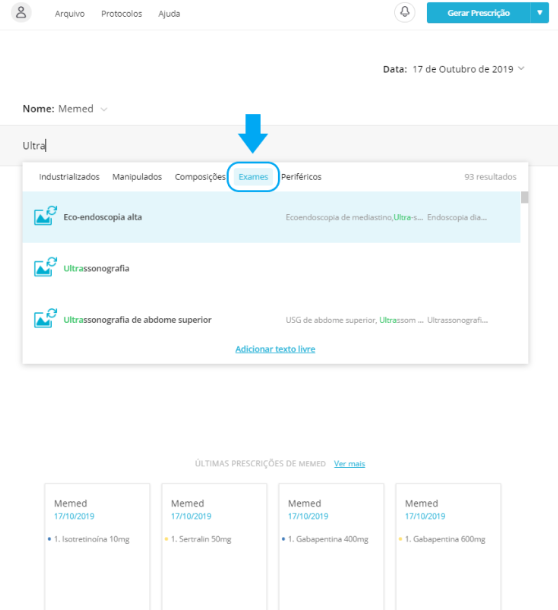Click the Ultrassonografia de abdome superior image icon

coord(45,318)
